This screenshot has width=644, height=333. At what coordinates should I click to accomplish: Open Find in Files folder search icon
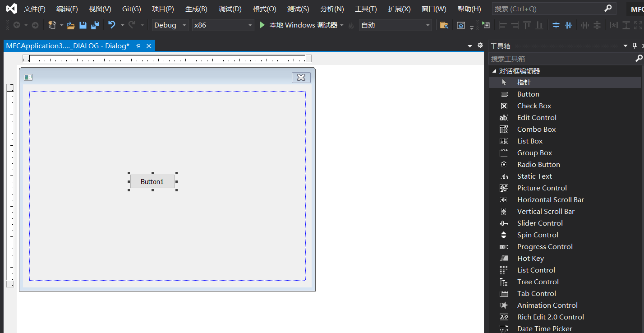(x=444, y=25)
